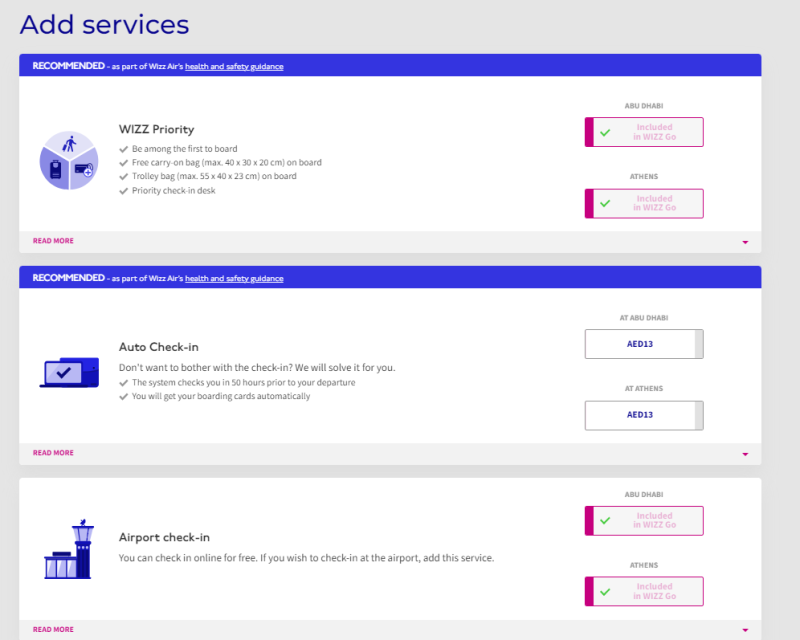Toggle WIZZ Priority for the Abu Dhabi flight

tap(644, 132)
